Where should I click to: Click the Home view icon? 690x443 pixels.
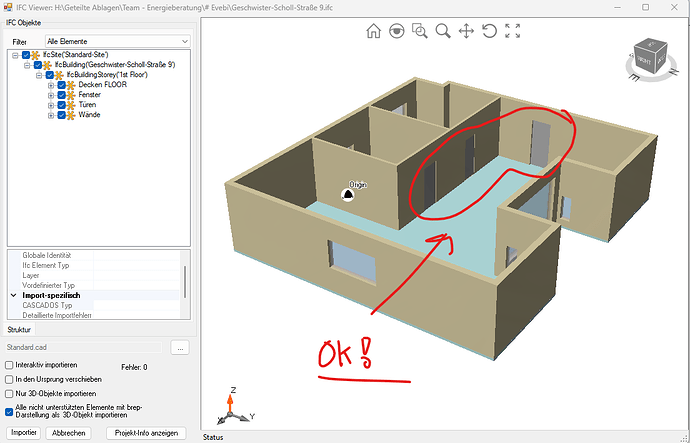click(x=374, y=31)
